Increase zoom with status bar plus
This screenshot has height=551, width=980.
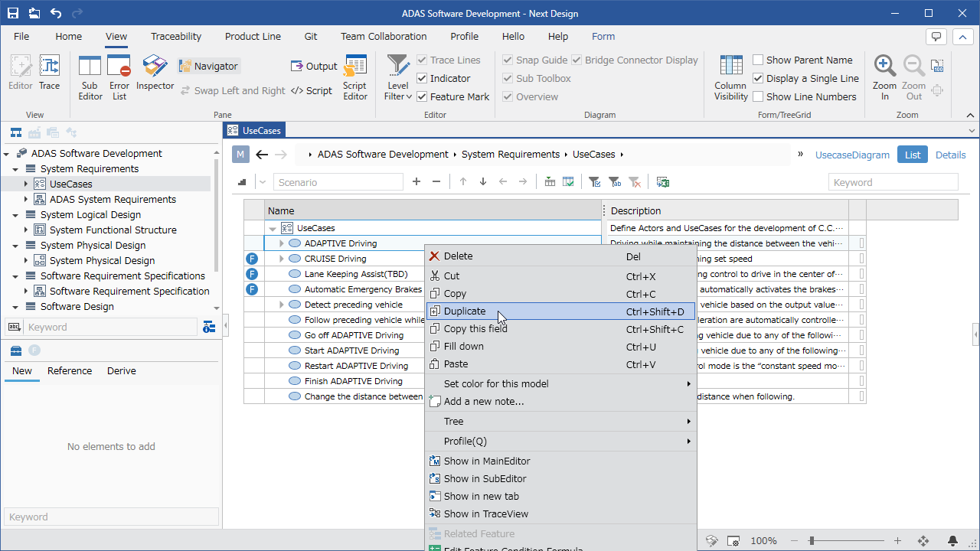898,541
